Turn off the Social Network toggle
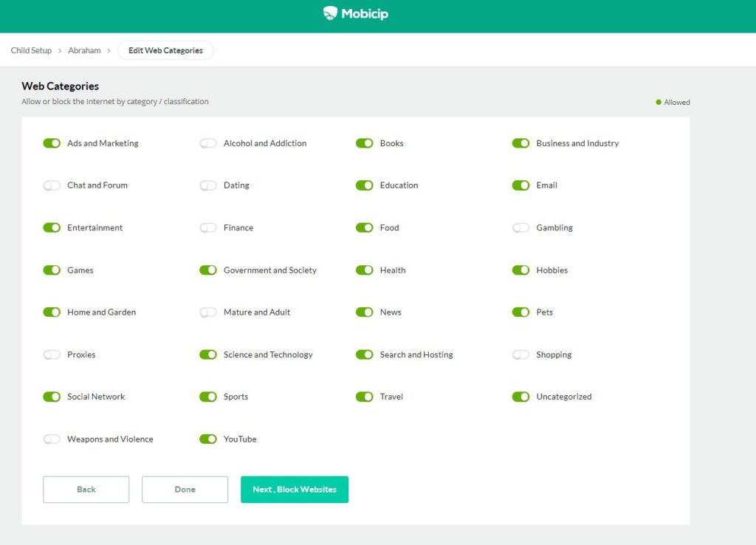Viewport: 756px width, 545px height. 52,397
